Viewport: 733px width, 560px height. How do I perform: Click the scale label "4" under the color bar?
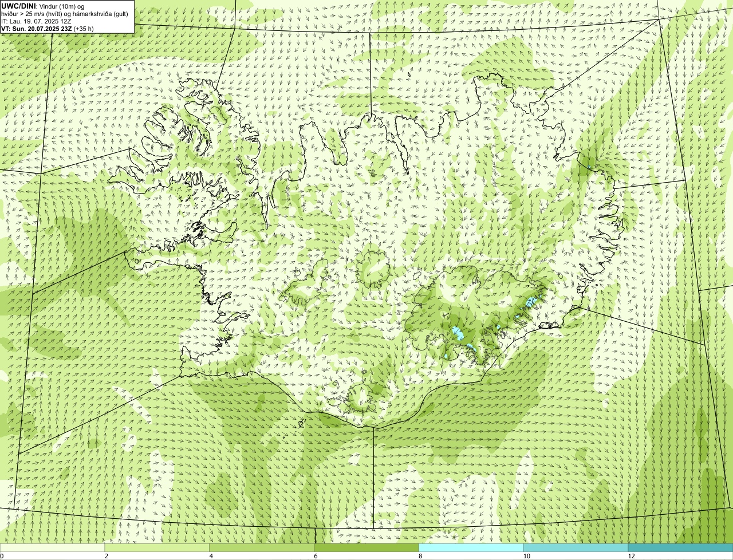click(x=211, y=556)
